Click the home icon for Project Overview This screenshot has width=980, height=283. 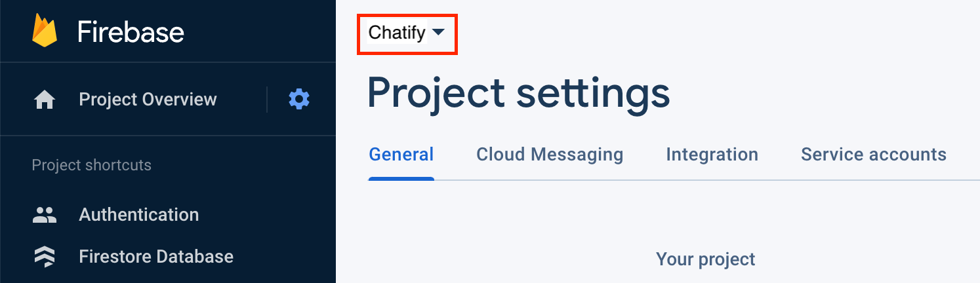[x=45, y=100]
